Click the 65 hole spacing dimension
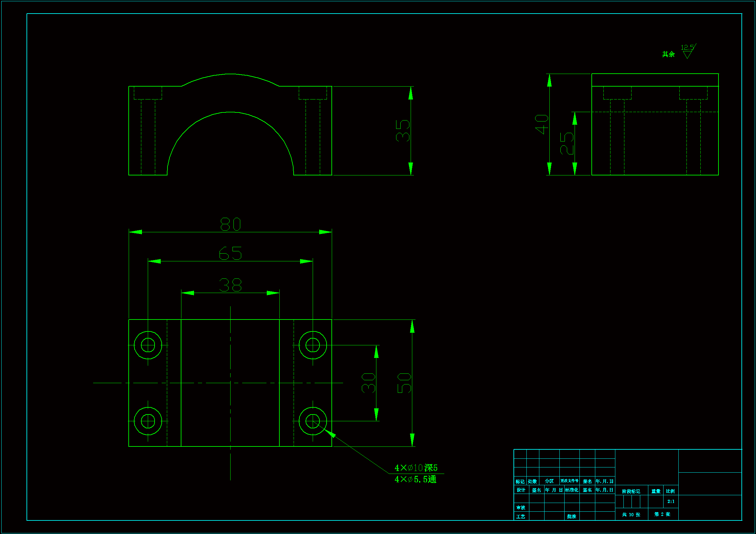The width and height of the screenshot is (756, 534). pyautogui.click(x=230, y=253)
